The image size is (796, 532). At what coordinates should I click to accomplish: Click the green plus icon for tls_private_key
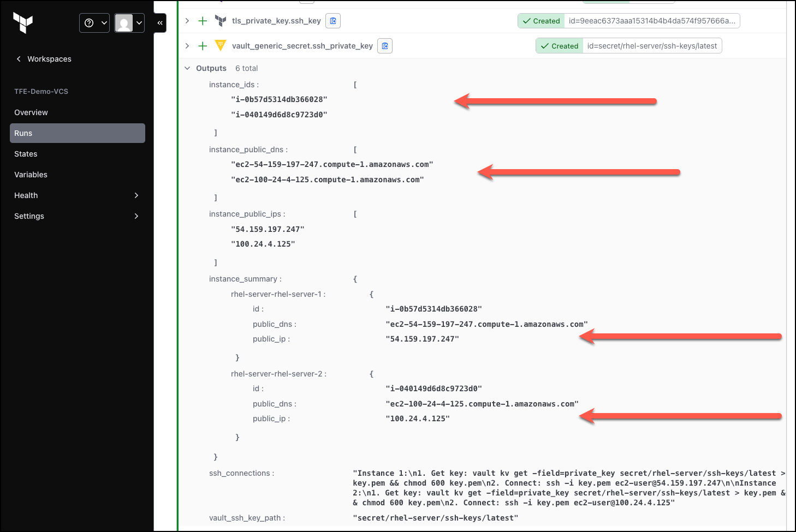(x=203, y=21)
